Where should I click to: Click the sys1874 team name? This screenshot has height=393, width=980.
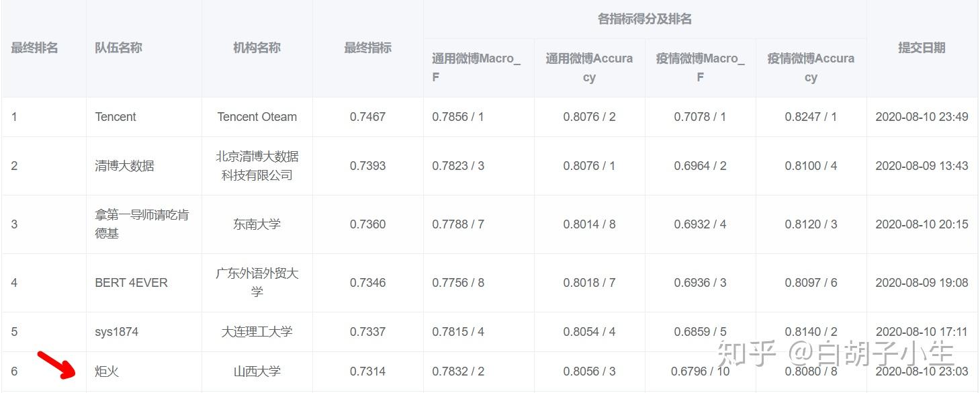(117, 331)
